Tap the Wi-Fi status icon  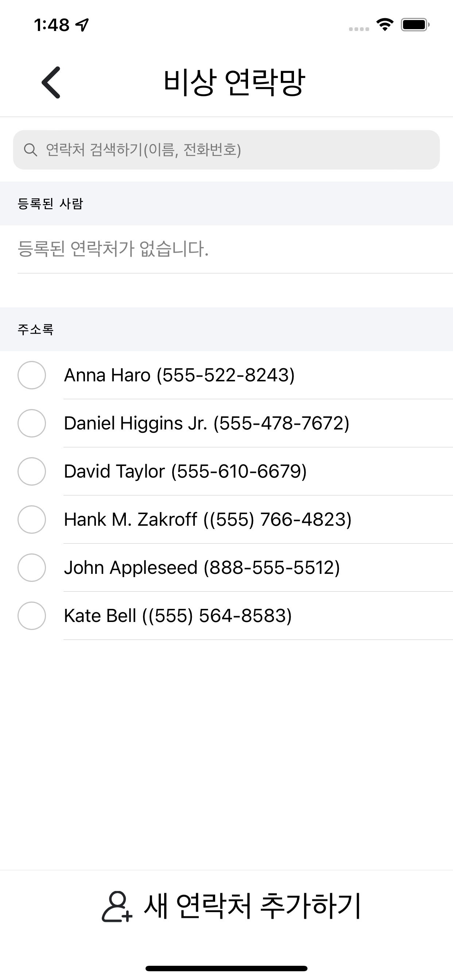click(385, 25)
